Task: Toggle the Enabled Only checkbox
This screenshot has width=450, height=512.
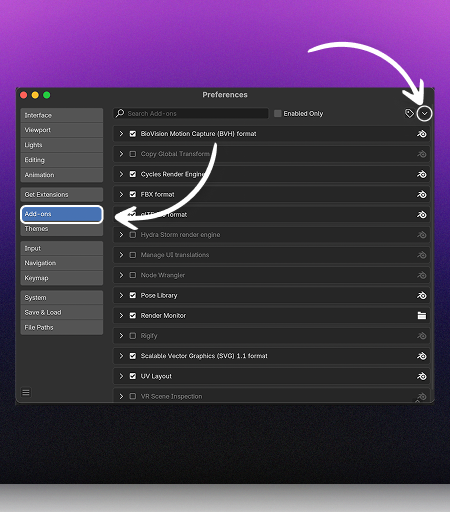Action: pyautogui.click(x=277, y=113)
